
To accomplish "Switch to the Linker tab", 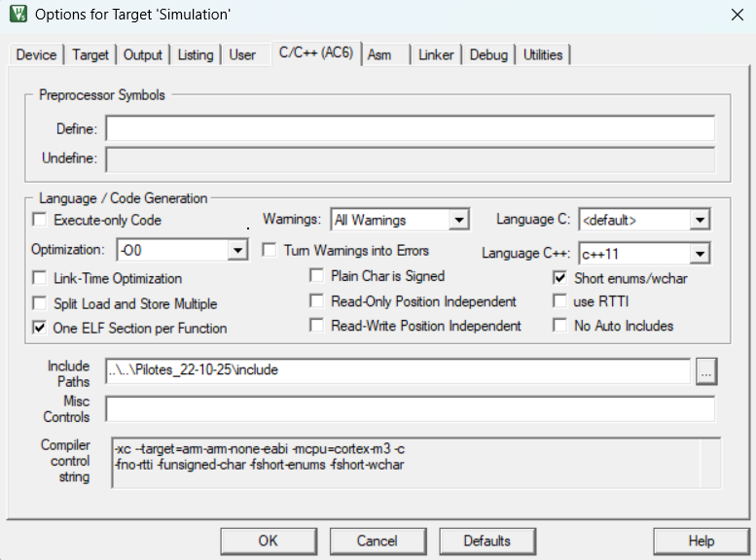I will (436, 55).
